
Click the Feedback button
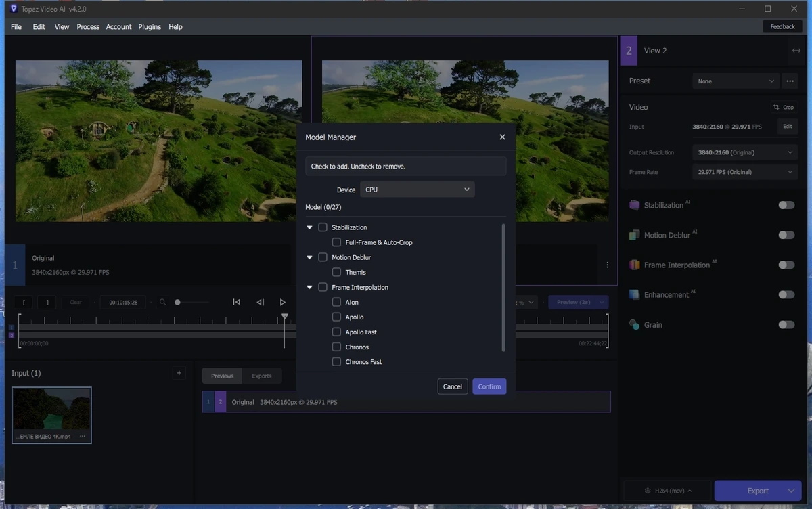[782, 26]
